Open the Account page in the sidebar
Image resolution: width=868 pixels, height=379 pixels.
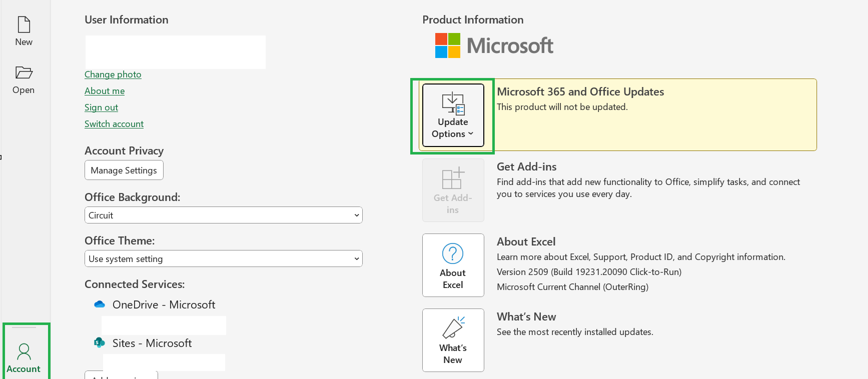(x=24, y=358)
